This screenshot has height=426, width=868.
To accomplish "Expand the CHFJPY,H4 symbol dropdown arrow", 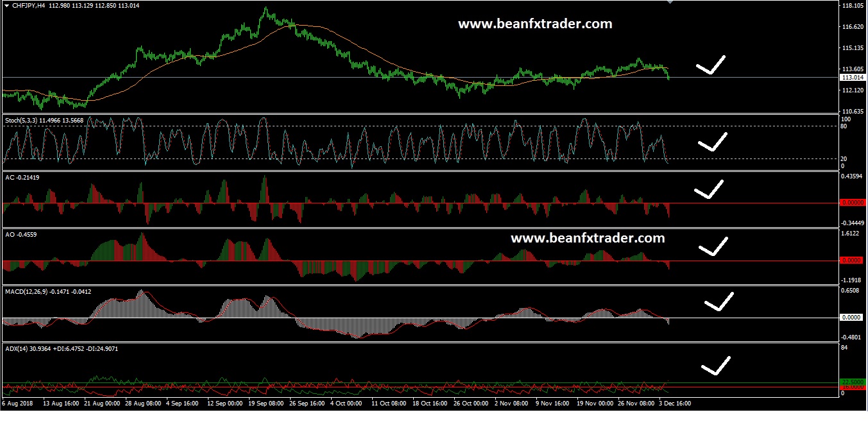I will pos(6,5).
